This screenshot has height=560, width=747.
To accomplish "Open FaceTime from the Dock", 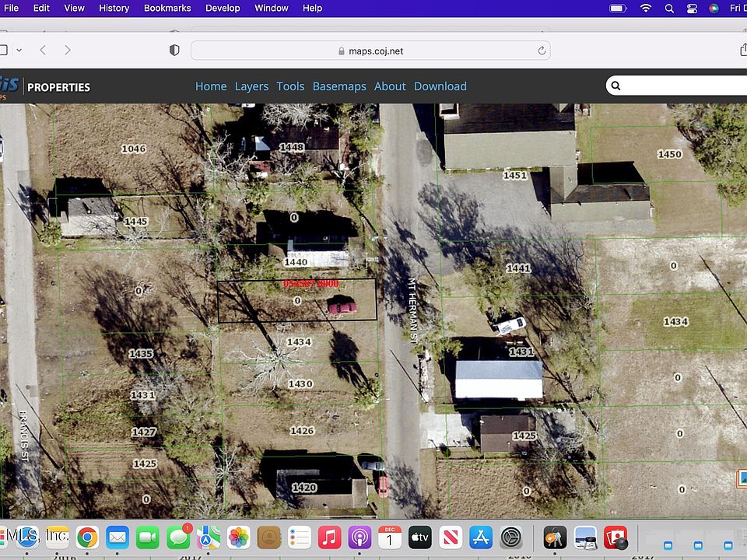I will pyautogui.click(x=148, y=538).
